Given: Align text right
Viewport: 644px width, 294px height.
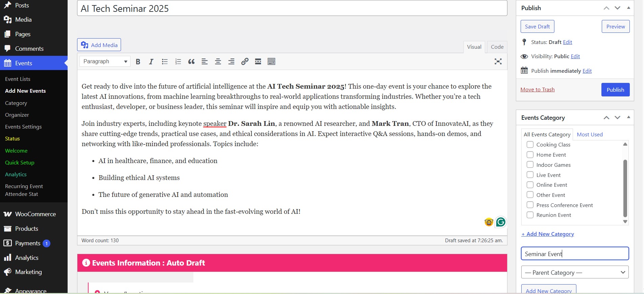Looking at the screenshot, I should 231,62.
